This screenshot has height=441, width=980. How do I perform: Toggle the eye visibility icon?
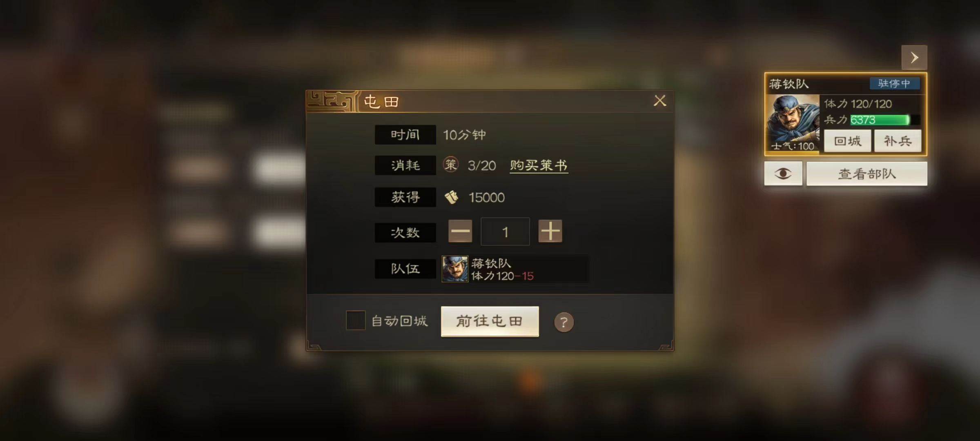coord(783,174)
